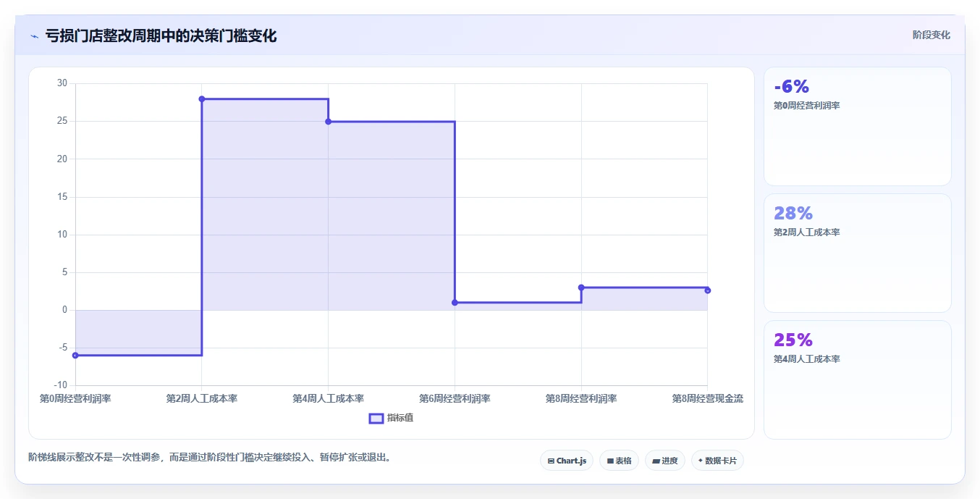Click the legend color box for 指标值

click(376, 418)
